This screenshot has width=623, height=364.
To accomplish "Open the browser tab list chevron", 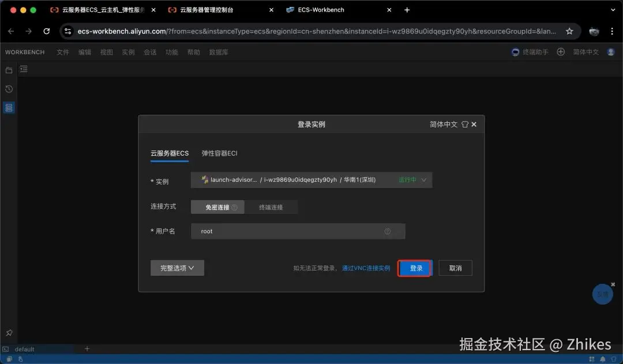I will coord(613,10).
